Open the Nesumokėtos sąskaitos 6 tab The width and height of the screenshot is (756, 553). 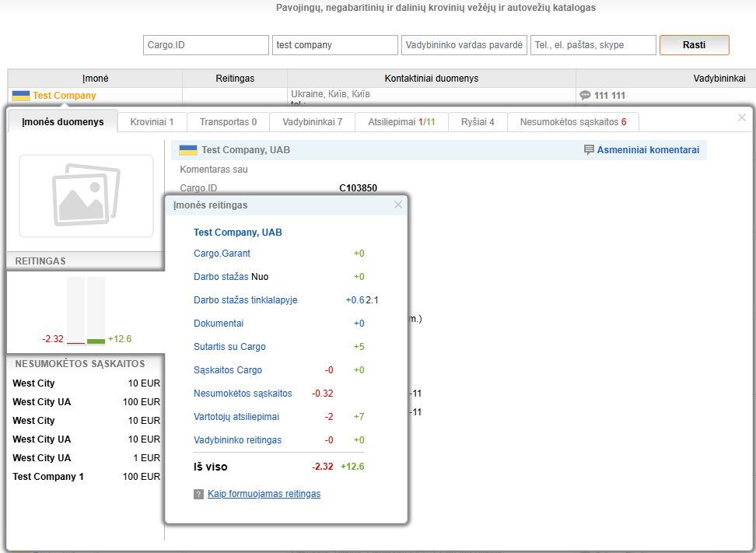573,122
